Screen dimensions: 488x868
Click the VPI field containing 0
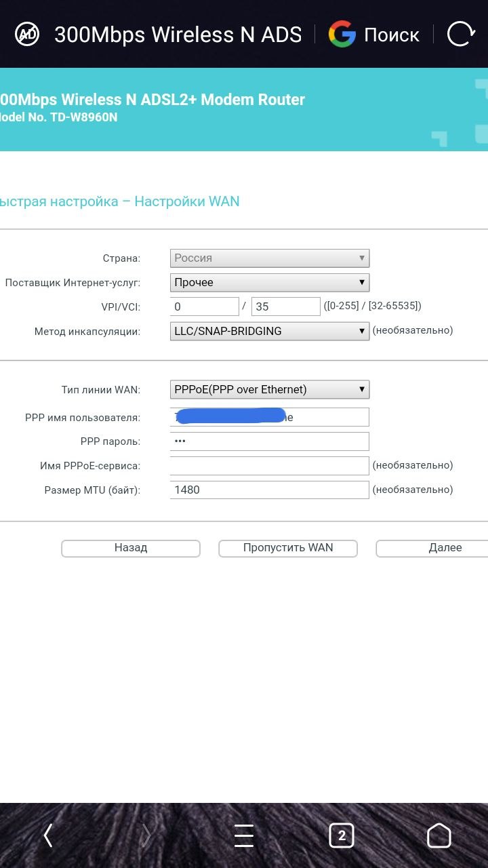pos(205,307)
